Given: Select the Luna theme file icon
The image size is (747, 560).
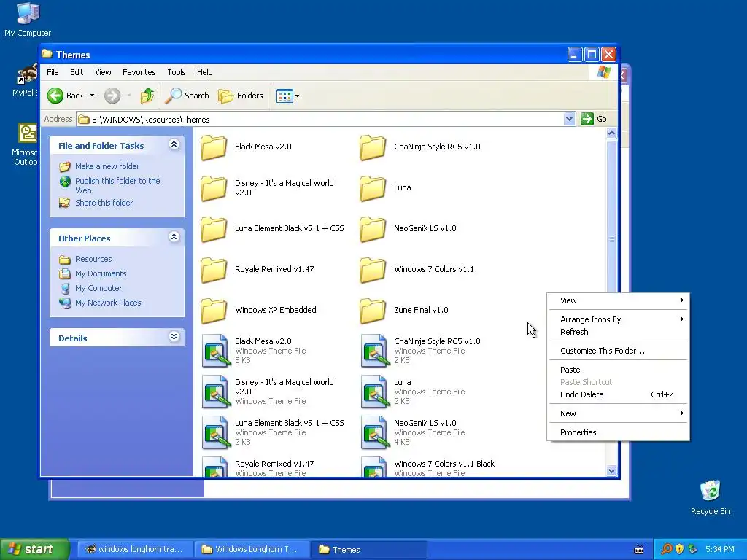Looking at the screenshot, I should 375,392.
